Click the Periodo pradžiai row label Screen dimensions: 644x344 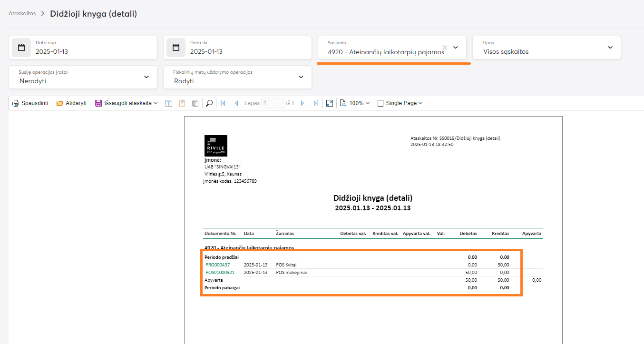coord(222,257)
